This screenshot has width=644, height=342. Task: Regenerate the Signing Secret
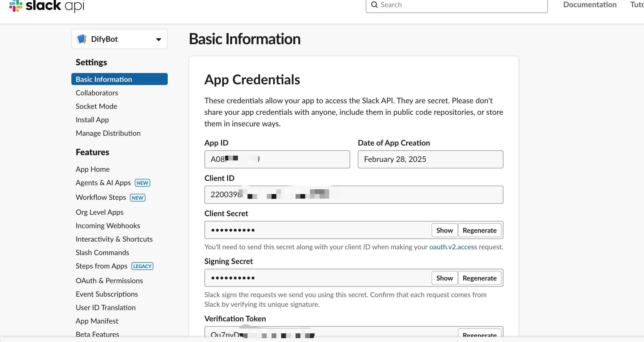point(479,278)
